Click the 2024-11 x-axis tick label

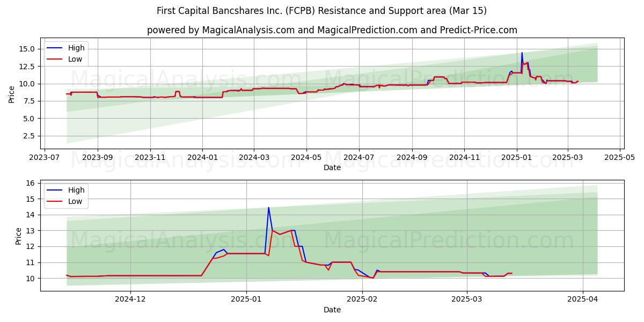tap(464, 158)
